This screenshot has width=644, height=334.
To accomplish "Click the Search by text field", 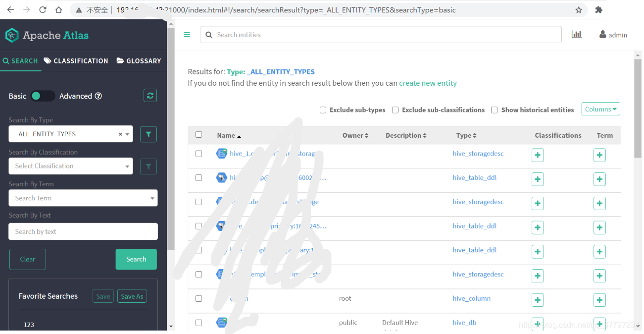I will tap(83, 231).
